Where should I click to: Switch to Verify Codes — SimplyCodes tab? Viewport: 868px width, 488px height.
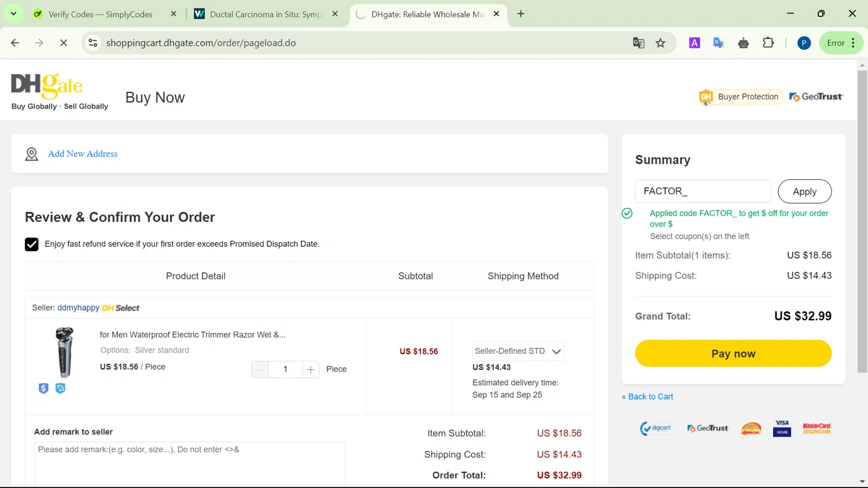pos(100,14)
